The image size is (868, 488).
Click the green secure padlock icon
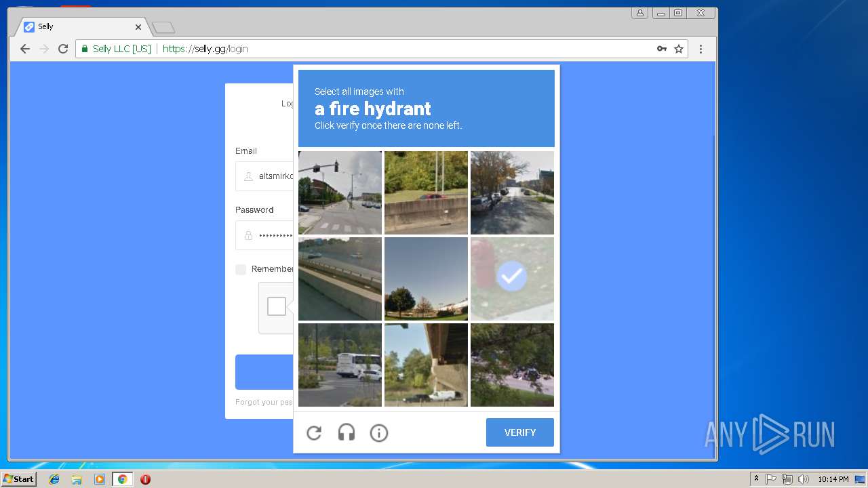[x=85, y=49]
